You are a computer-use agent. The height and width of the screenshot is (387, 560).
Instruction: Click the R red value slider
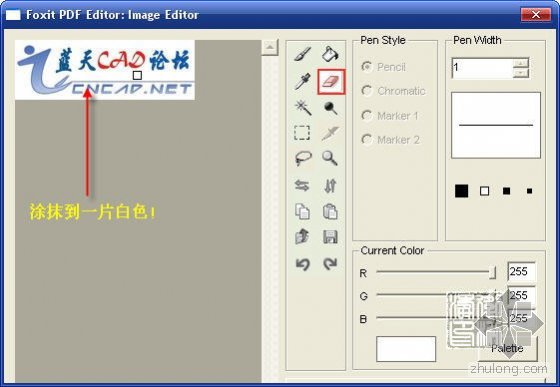pos(436,272)
